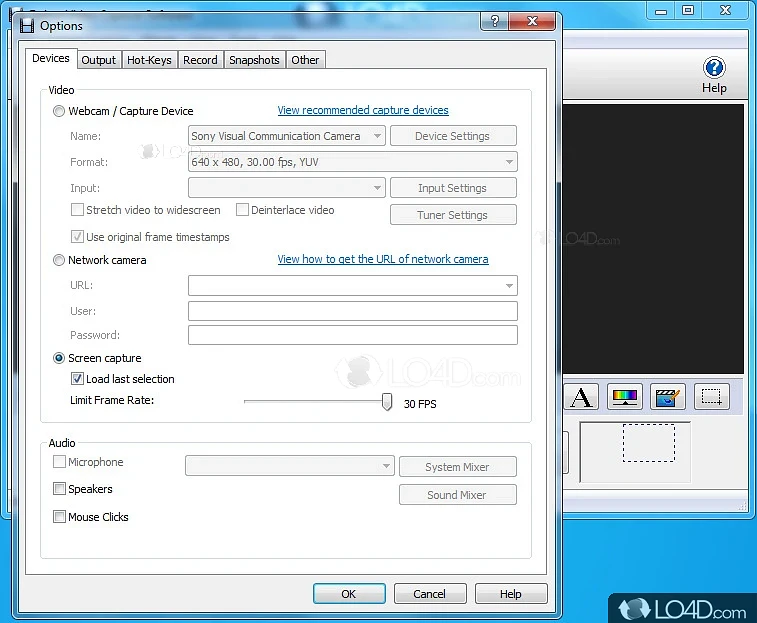Click the black video preview area
The image size is (757, 623).
point(653,239)
